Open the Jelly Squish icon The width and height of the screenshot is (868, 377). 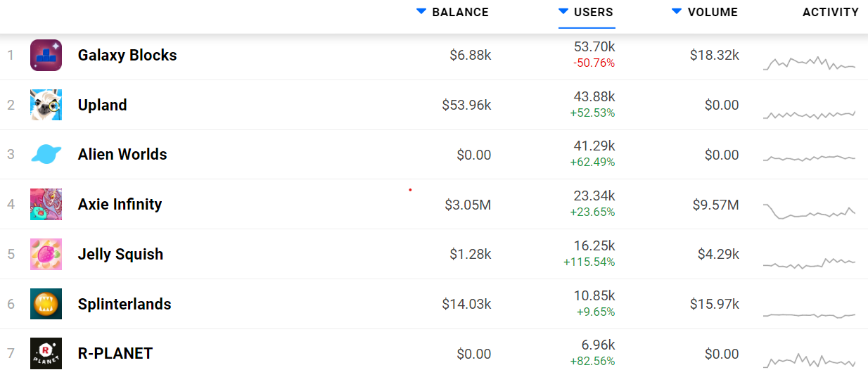(x=46, y=254)
